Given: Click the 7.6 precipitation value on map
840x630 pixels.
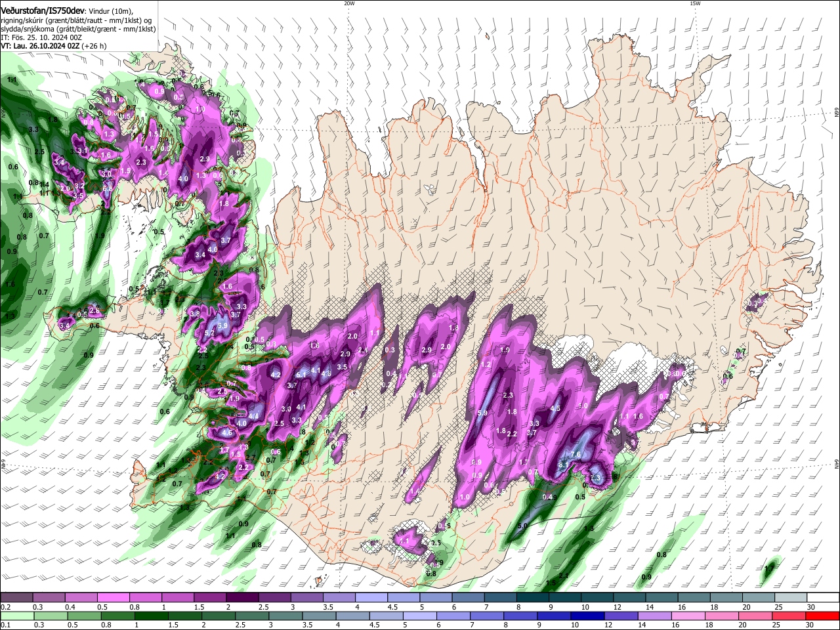Looking at the screenshot, I should (x=576, y=455).
